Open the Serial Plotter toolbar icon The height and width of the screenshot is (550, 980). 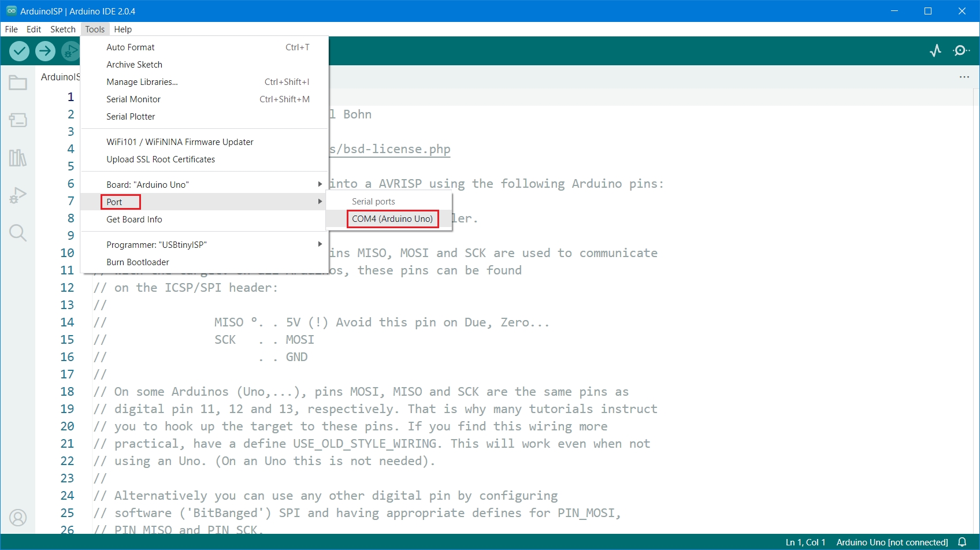coord(936,51)
